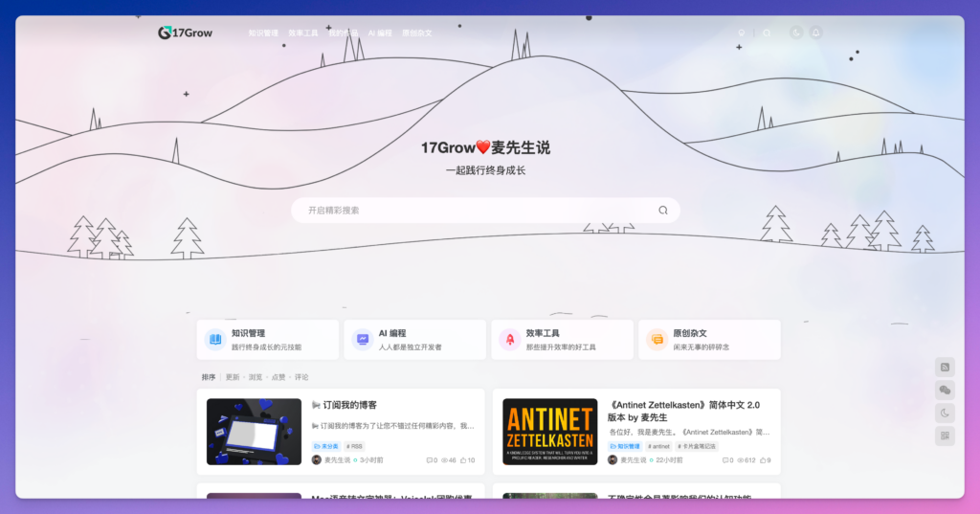The width and height of the screenshot is (980, 514).
Task: Click the WeChat icon in the side toolbar
Action: coord(945,391)
